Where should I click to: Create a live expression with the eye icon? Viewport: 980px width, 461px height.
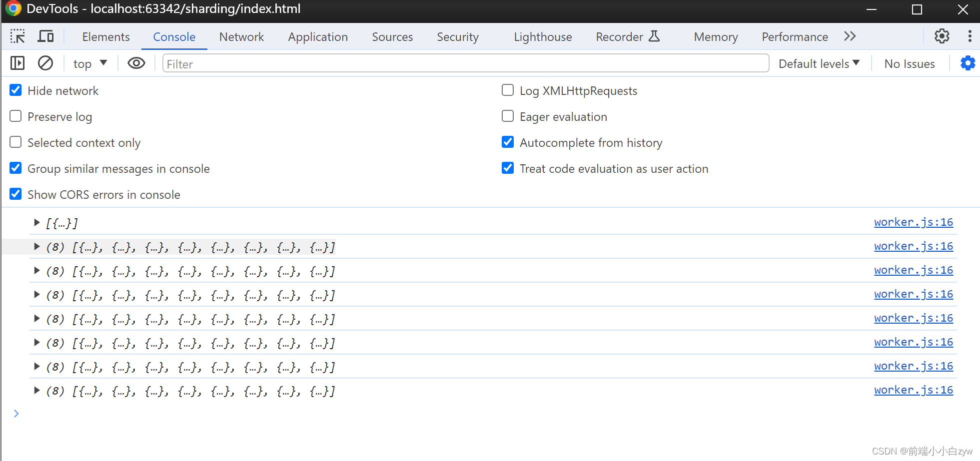point(136,63)
